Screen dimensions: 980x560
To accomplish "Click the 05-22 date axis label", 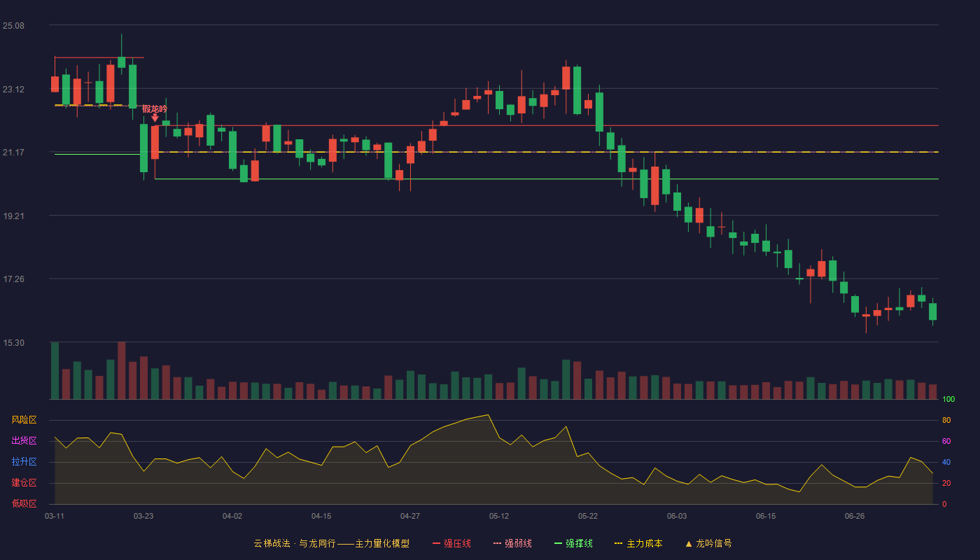I will 588,516.
